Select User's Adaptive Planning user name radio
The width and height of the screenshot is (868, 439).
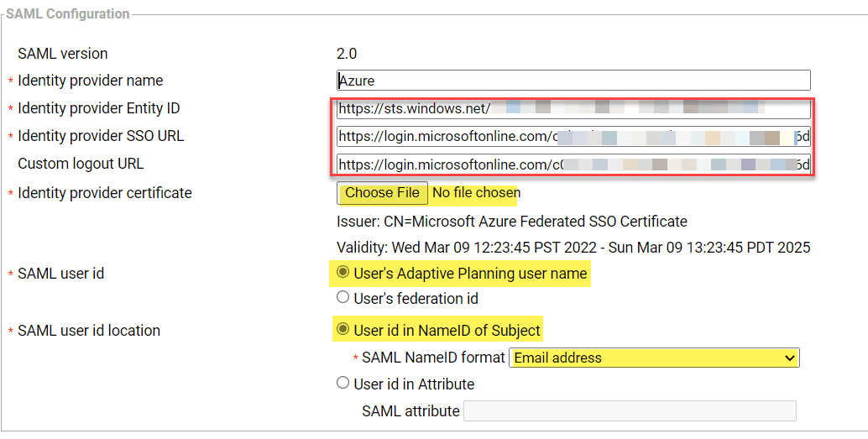[342, 273]
